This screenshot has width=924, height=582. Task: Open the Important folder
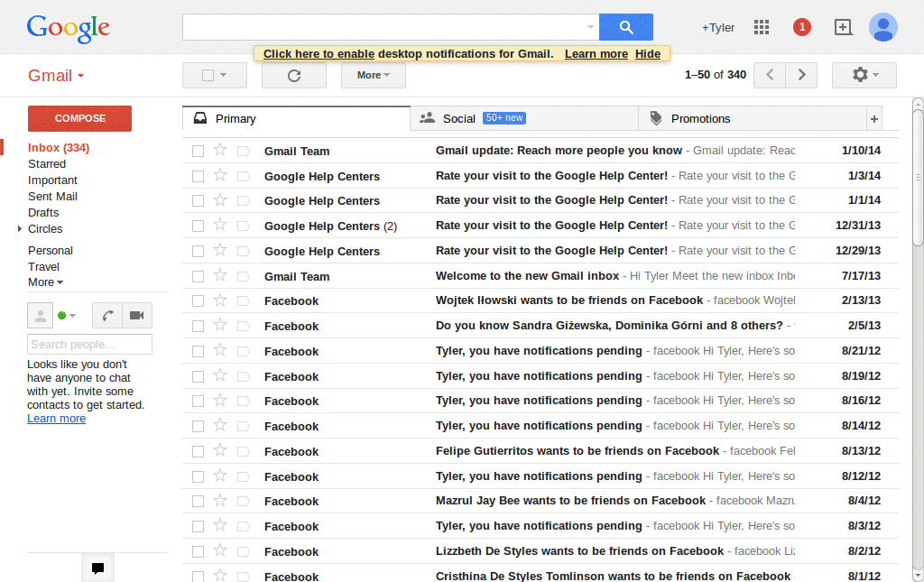[x=52, y=180]
